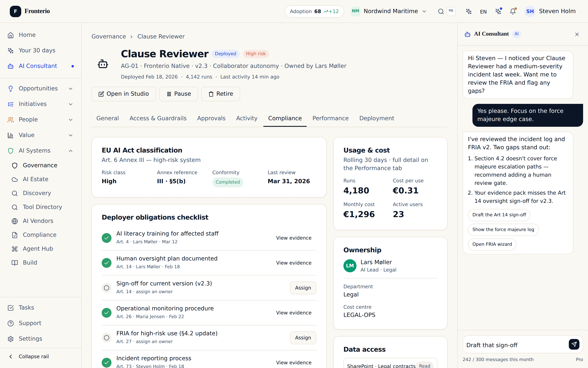Toggle AI literacy training check mark

pos(106,238)
